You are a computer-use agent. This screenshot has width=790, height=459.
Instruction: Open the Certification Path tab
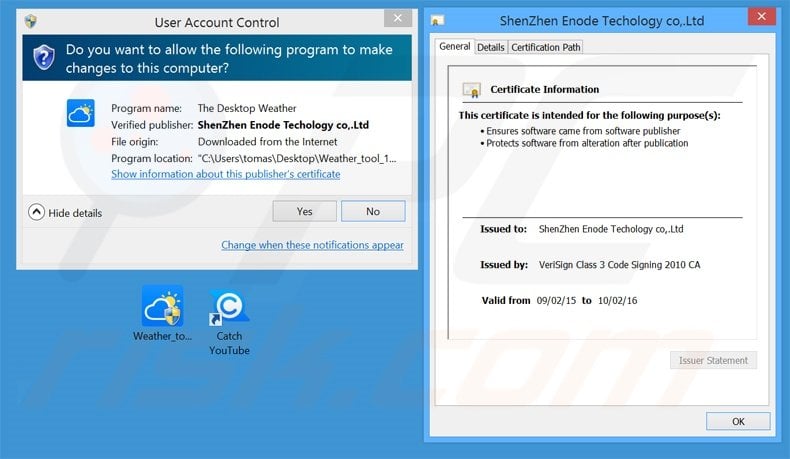click(546, 47)
